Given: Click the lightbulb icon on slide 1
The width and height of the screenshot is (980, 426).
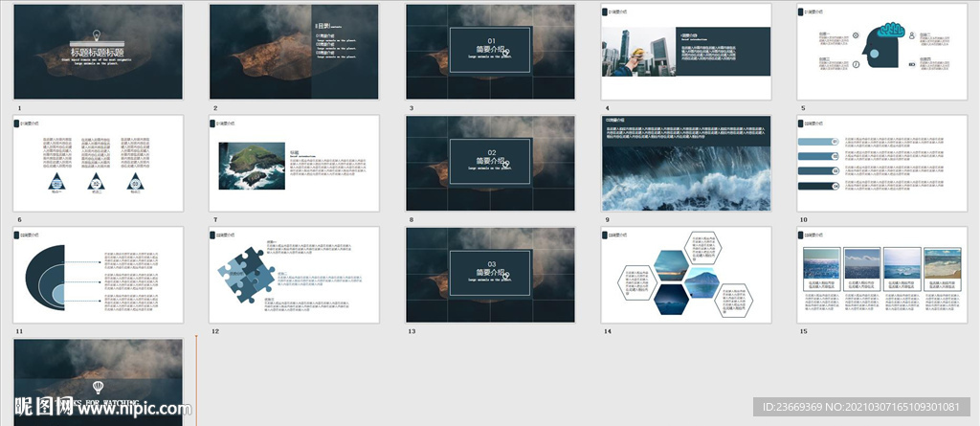Looking at the screenshot, I should [x=97, y=35].
